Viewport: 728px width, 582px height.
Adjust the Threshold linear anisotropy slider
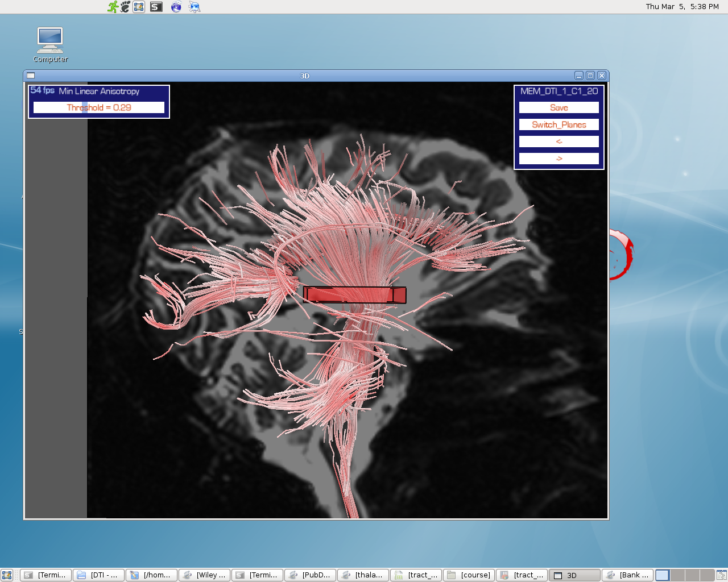coord(98,107)
